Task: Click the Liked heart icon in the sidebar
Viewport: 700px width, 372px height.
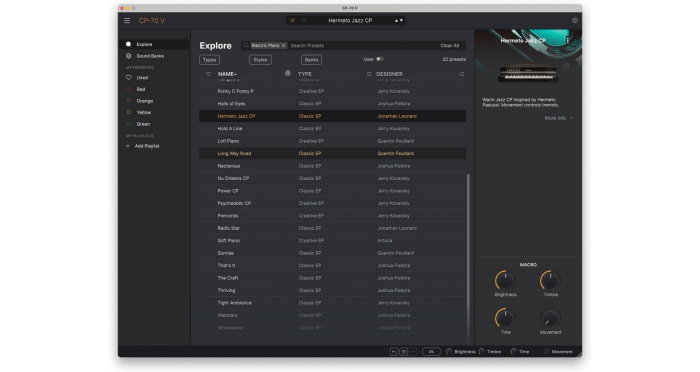Action: pos(129,78)
